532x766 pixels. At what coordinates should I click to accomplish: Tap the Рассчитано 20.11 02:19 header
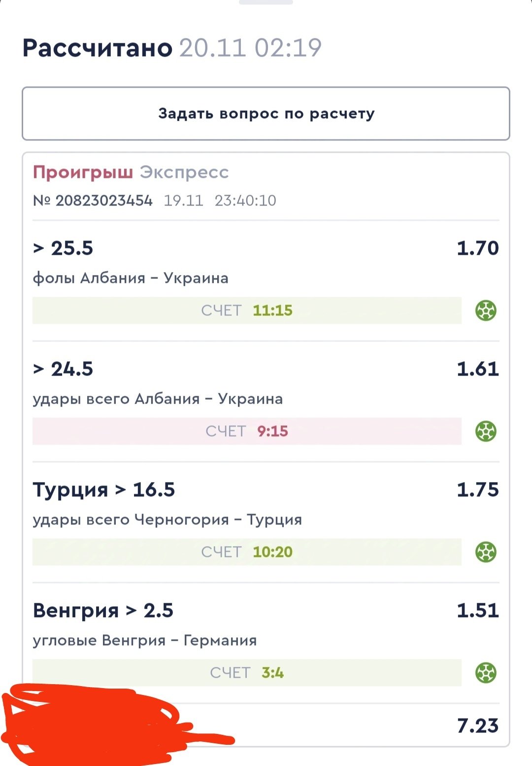pos(172,48)
